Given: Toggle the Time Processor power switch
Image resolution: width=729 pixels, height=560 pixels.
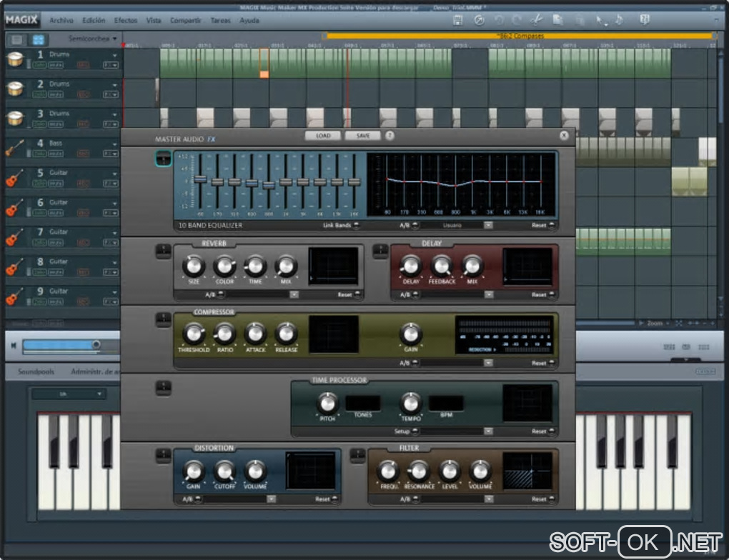Looking at the screenshot, I should [163, 388].
